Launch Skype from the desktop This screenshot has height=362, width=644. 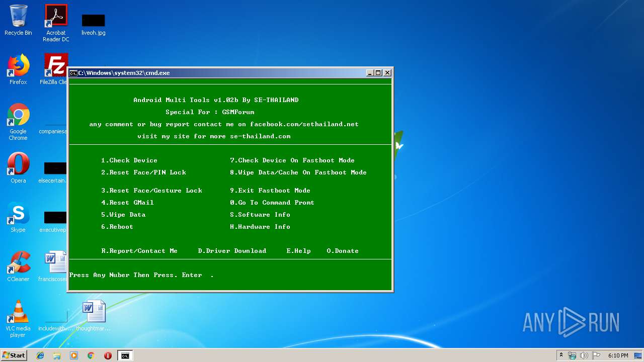click(18, 217)
